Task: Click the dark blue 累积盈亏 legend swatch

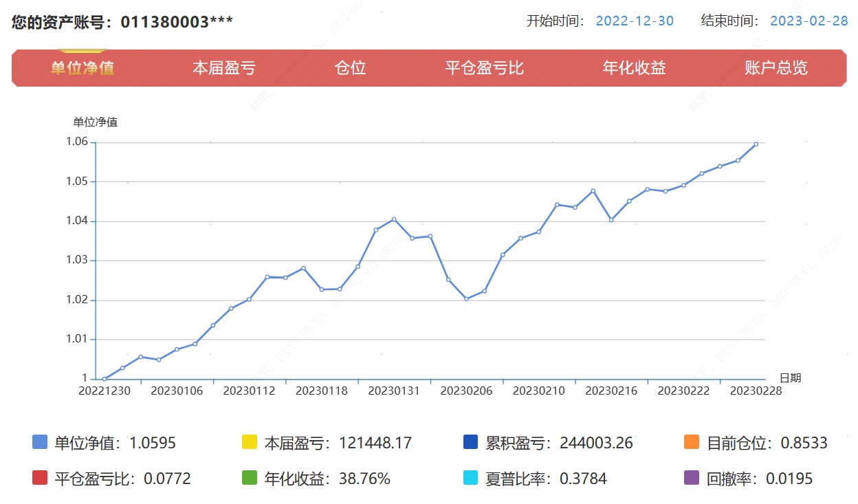Action: click(471, 442)
